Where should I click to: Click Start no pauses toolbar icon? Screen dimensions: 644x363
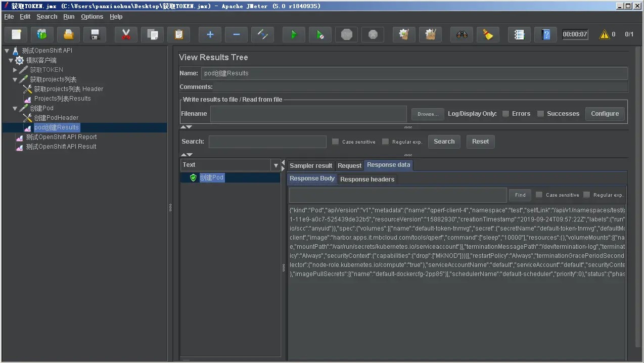320,34
